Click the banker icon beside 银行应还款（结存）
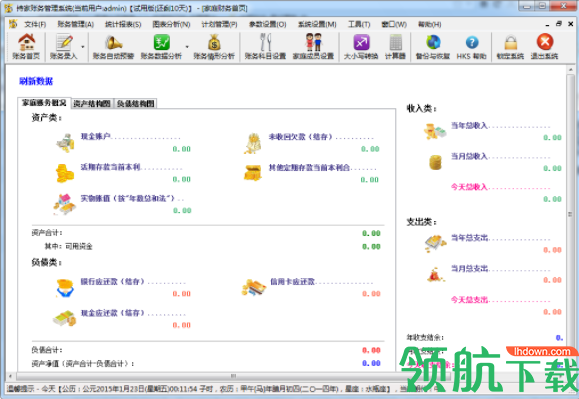This screenshot has height=399, width=579. (65, 288)
